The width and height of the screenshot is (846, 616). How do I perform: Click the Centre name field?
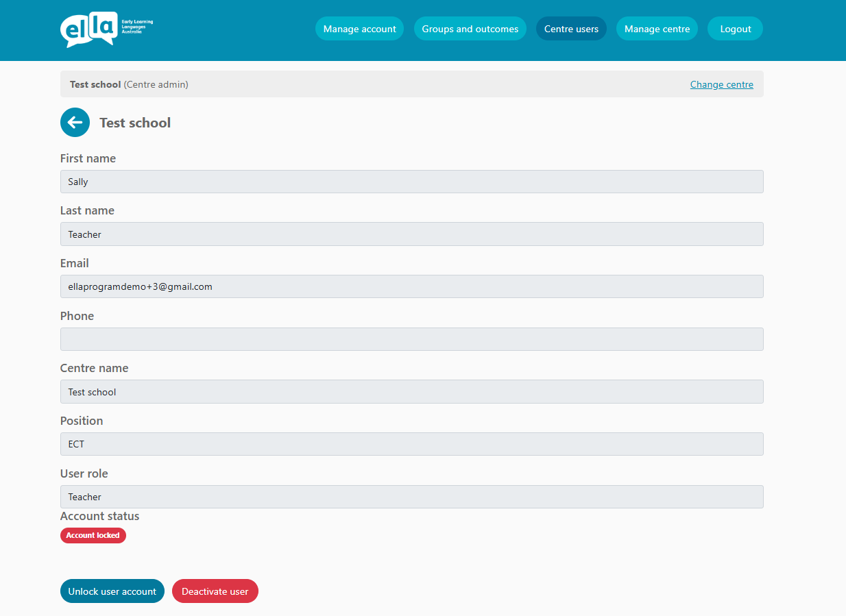411,392
